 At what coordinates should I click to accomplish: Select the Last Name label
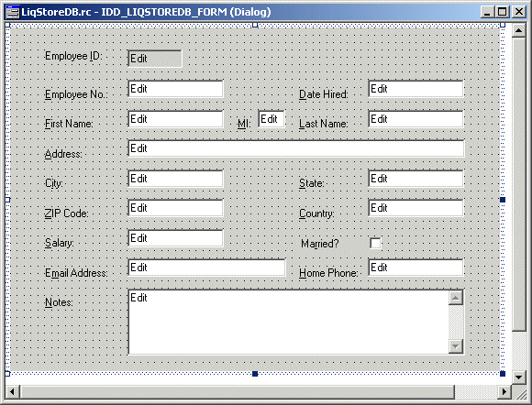[324, 124]
